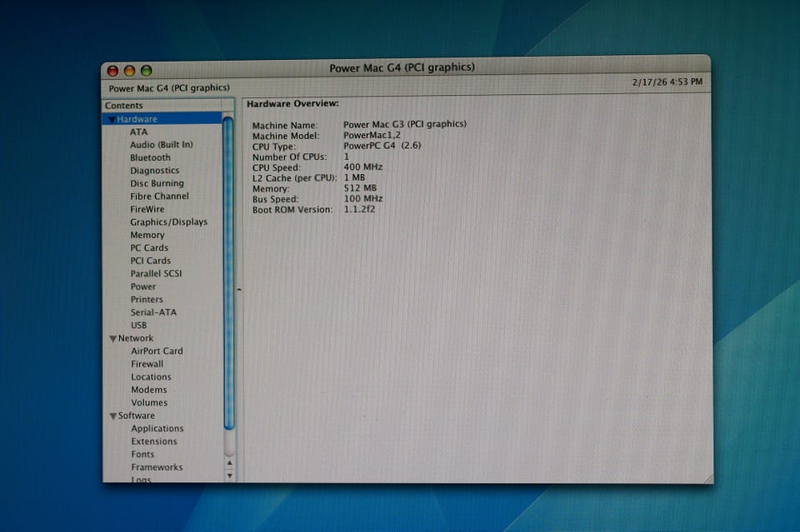Screen dimensions: 800x532
Task: Select ATA in the Contents list
Action: coord(138,132)
